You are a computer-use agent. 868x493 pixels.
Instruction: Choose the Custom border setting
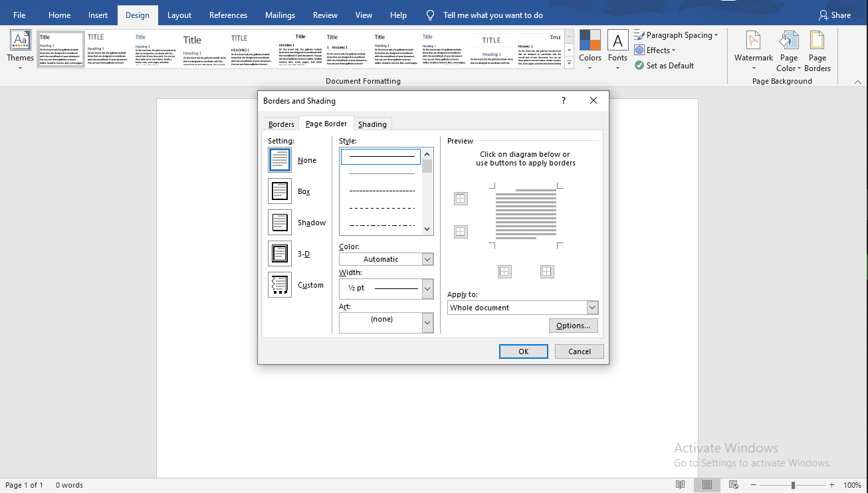click(280, 285)
